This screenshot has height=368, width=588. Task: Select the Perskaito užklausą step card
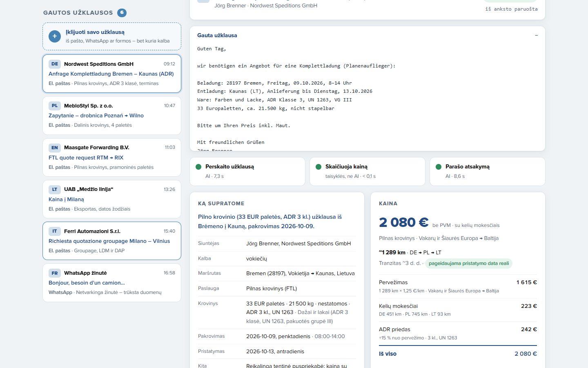click(247, 171)
